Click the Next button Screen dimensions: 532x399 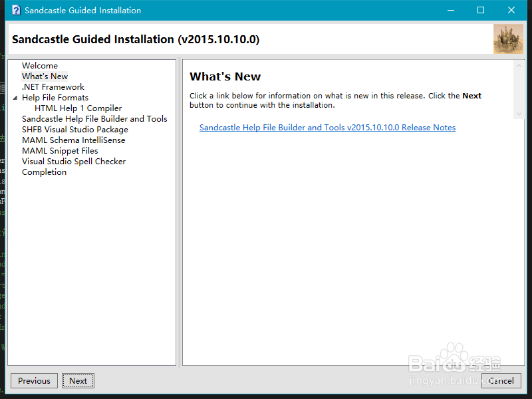pos(78,380)
